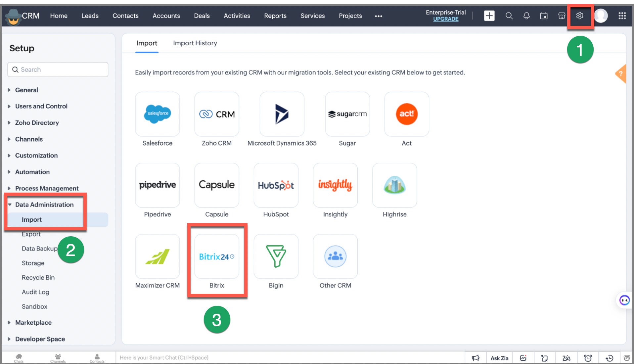
Task: Open the calendar icon in top bar
Action: (544, 16)
